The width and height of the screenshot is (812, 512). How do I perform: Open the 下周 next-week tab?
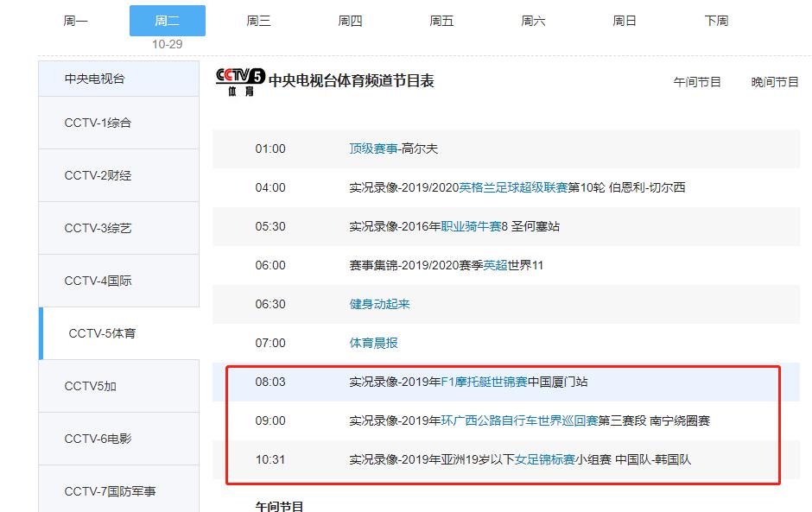tap(715, 20)
